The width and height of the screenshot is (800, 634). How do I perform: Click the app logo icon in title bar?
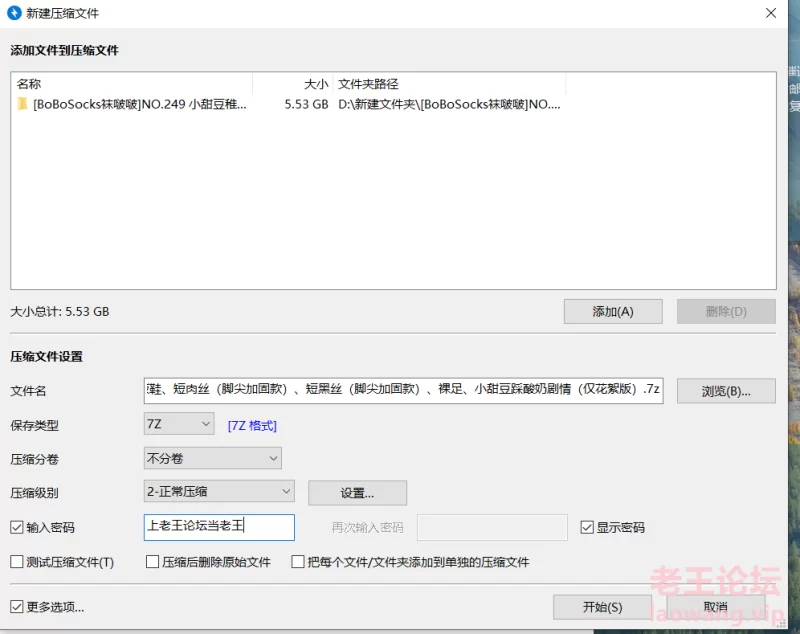15,13
